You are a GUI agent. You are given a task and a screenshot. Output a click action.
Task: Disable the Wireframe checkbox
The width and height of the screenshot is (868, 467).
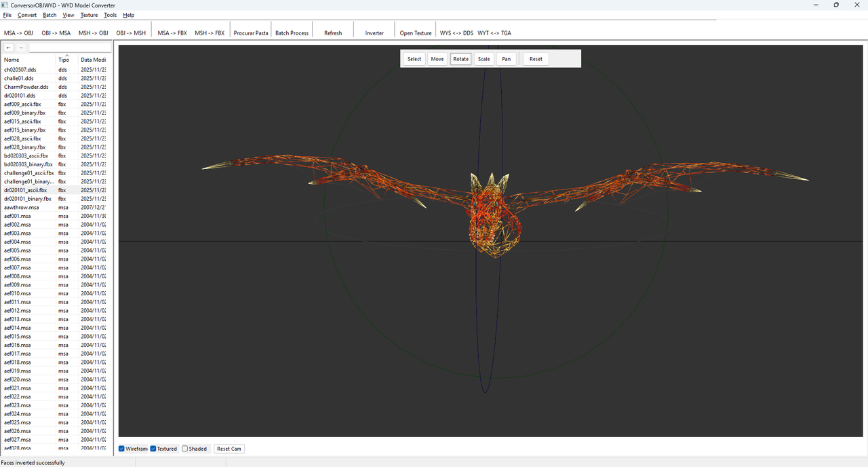point(122,449)
